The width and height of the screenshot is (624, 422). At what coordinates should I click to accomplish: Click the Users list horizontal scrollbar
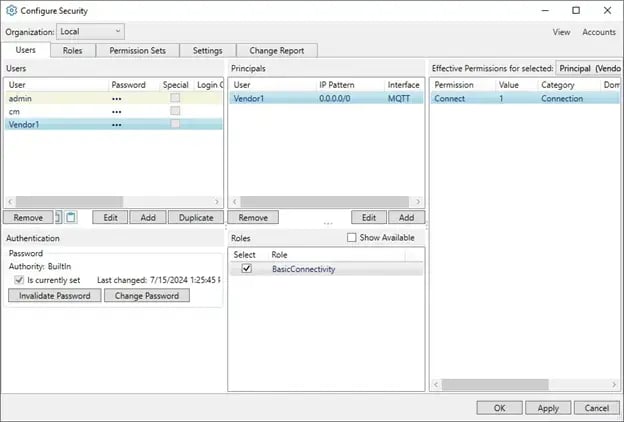pos(100,201)
